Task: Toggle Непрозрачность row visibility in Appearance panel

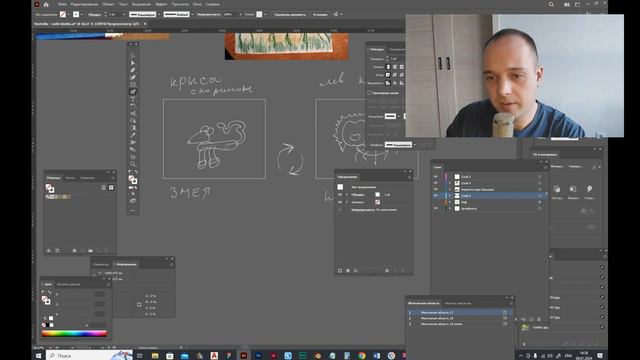Action: (x=340, y=210)
